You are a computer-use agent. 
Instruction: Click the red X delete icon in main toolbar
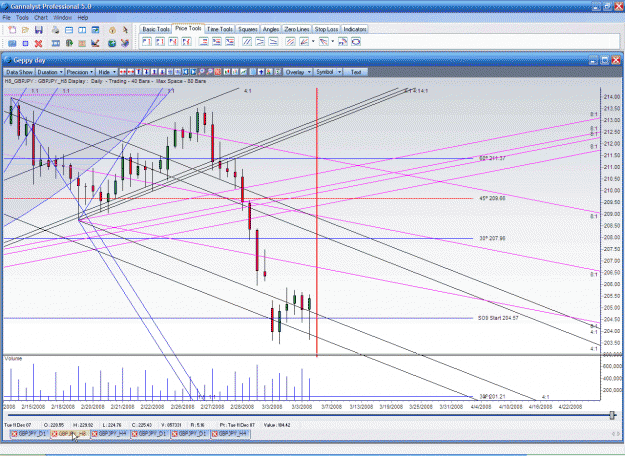click(x=38, y=43)
